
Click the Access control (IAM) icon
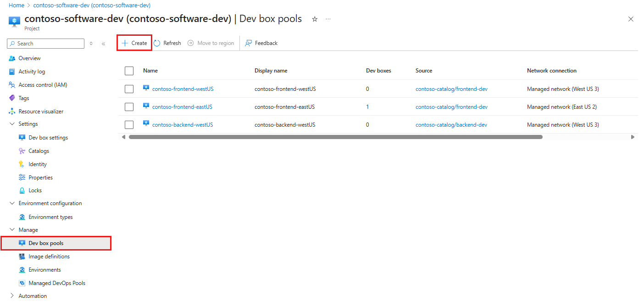tap(11, 84)
